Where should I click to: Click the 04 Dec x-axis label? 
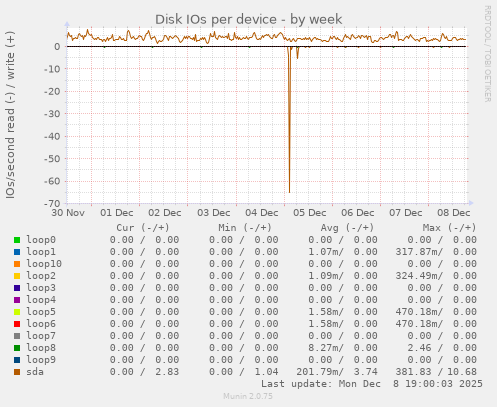click(262, 213)
